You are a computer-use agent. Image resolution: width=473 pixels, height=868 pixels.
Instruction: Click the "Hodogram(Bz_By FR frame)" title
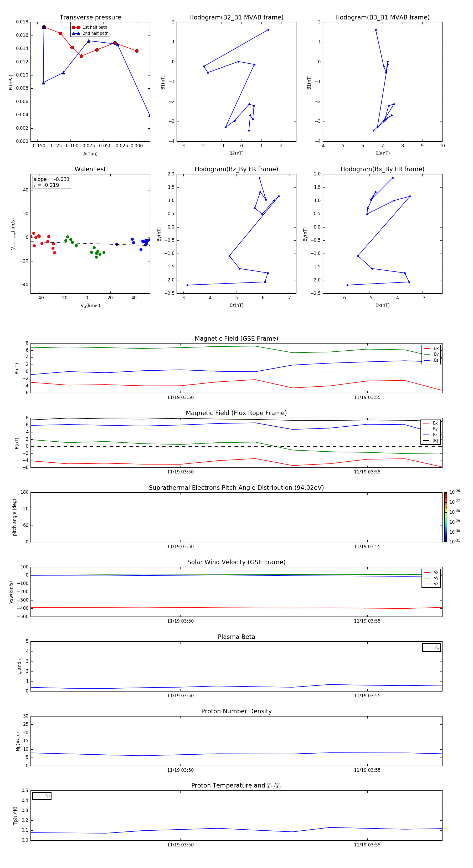tap(236, 169)
